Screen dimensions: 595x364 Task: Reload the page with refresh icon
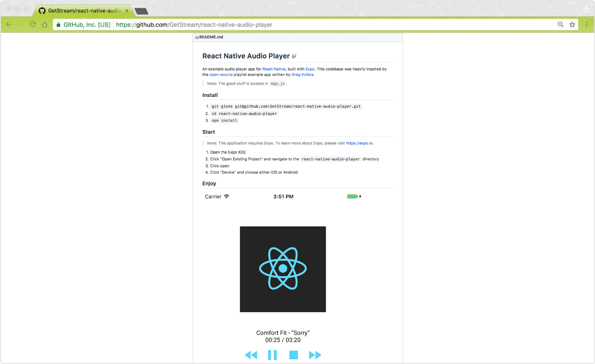(33, 25)
